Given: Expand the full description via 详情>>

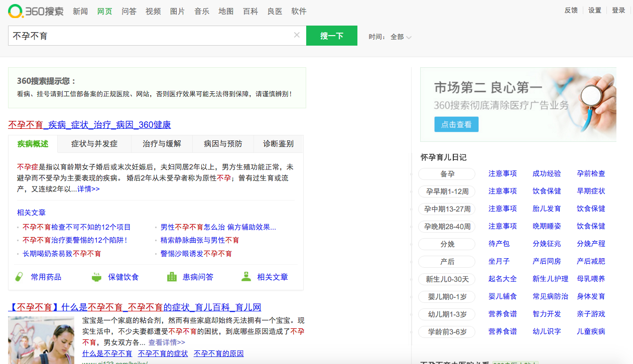Looking at the screenshot, I should [88, 189].
